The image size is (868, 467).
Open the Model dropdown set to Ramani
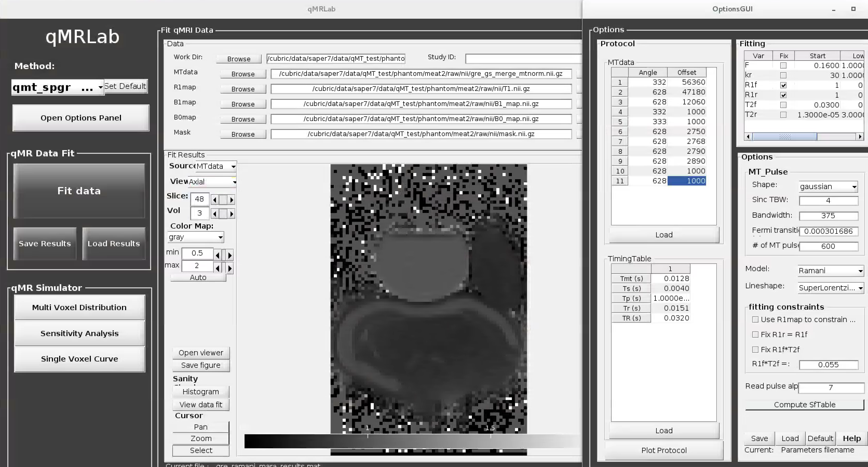(x=860, y=270)
